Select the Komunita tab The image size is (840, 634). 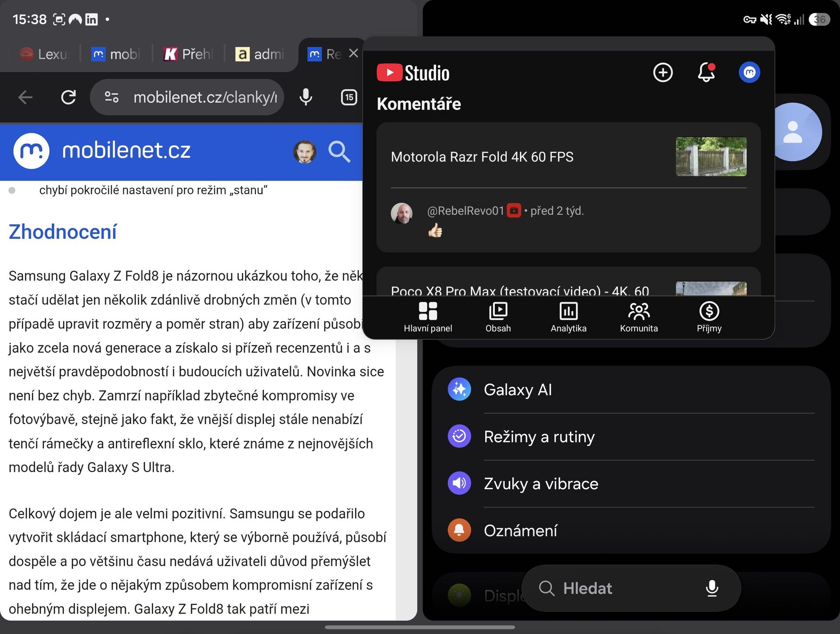(639, 317)
